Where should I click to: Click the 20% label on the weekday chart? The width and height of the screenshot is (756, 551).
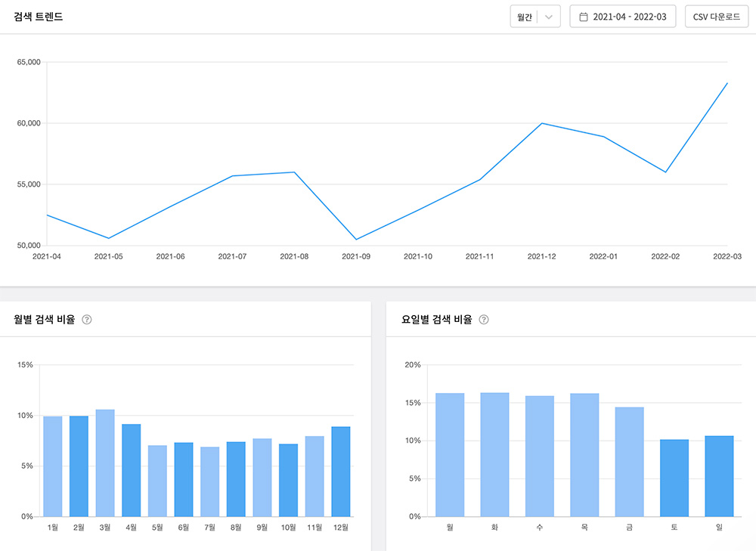coord(413,365)
